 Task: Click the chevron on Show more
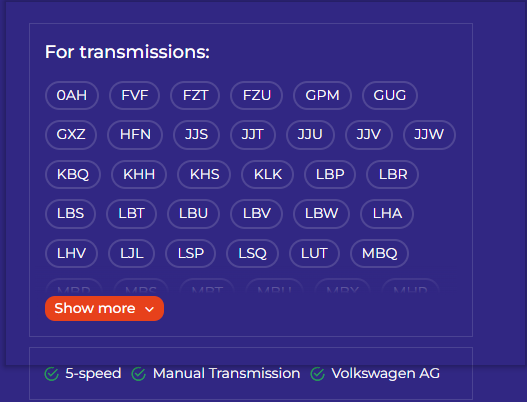tap(150, 309)
